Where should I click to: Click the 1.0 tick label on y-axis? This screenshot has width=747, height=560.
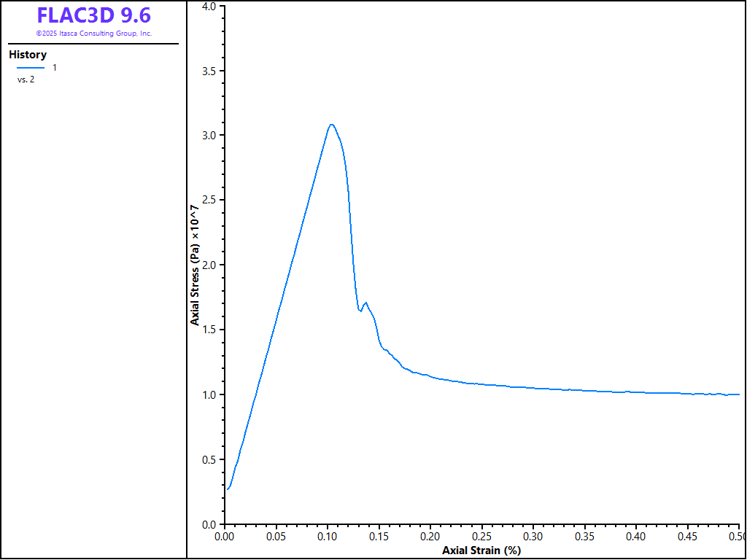[209, 394]
